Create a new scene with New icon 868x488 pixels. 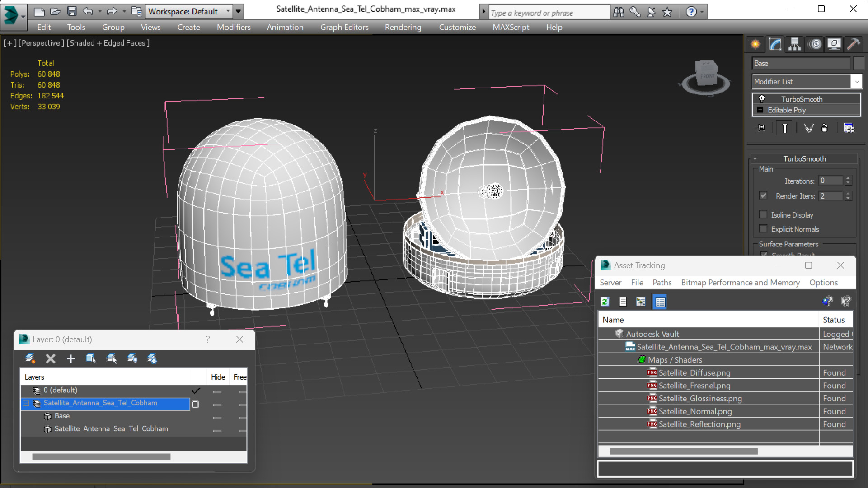(39, 11)
